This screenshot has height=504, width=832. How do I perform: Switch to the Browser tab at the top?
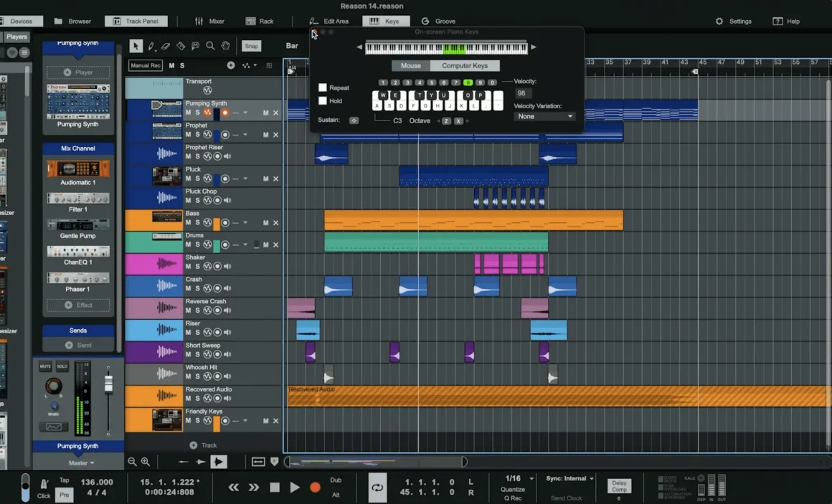(x=79, y=21)
